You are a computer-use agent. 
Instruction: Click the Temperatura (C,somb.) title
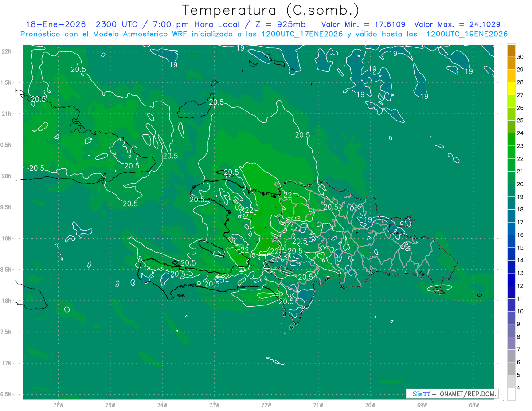(x=270, y=10)
